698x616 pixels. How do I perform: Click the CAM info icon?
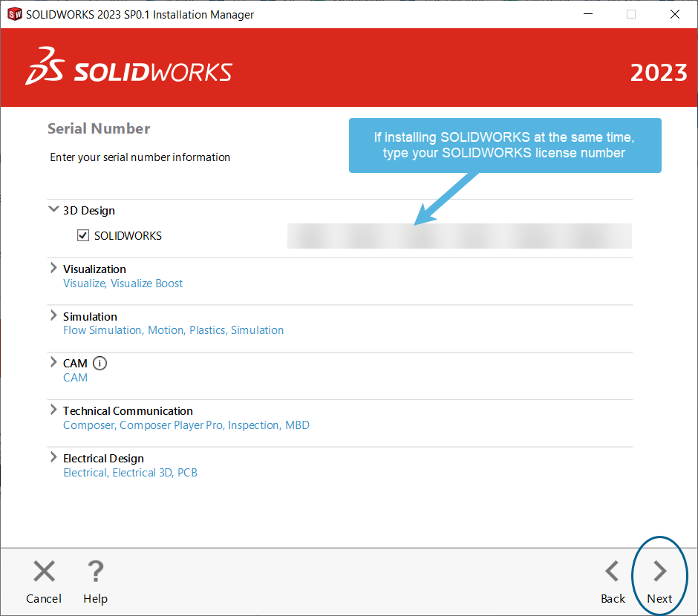point(100,364)
